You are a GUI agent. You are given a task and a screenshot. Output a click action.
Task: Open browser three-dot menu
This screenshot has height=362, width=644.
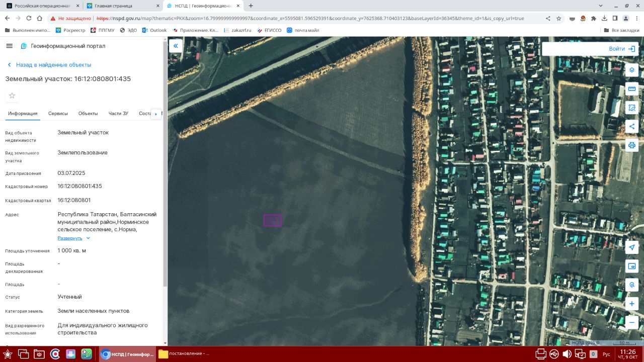click(636, 18)
